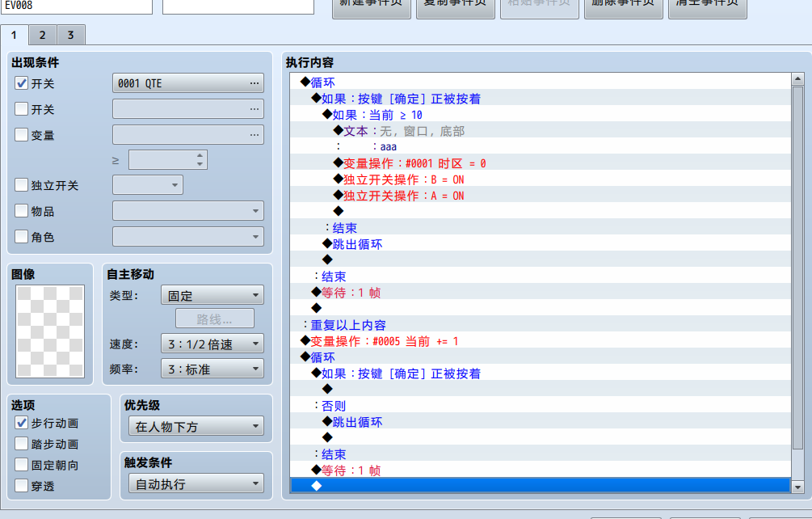Click the EV008 event name field

click(x=77, y=6)
